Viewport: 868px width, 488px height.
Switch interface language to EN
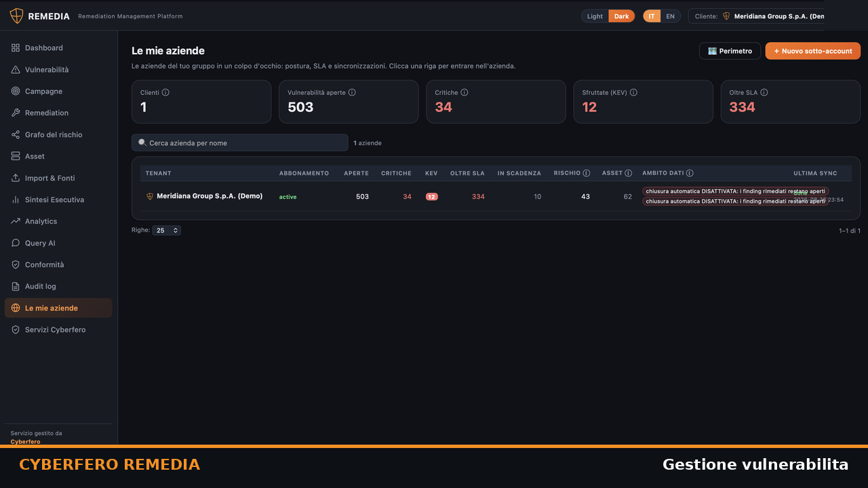[671, 16]
